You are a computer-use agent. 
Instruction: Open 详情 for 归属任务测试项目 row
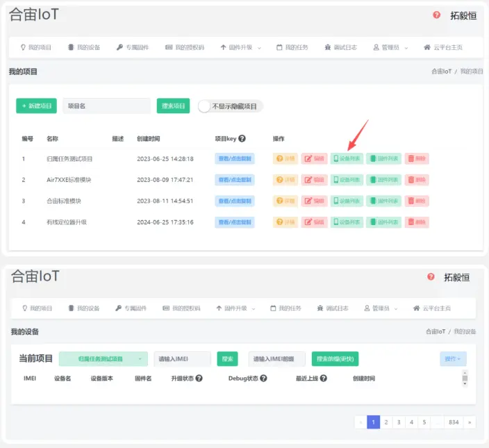pos(285,158)
